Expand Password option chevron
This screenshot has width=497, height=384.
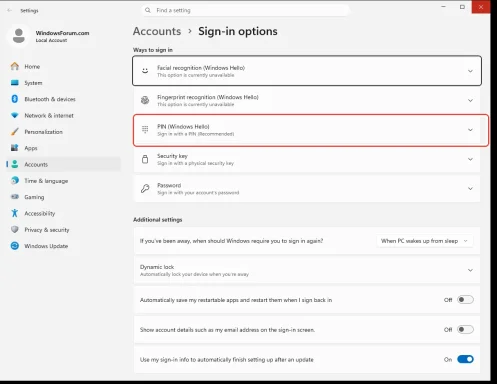point(470,189)
